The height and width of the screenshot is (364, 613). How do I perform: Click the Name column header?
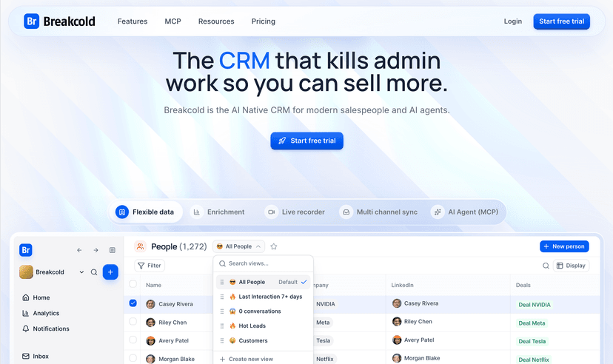pos(154,285)
